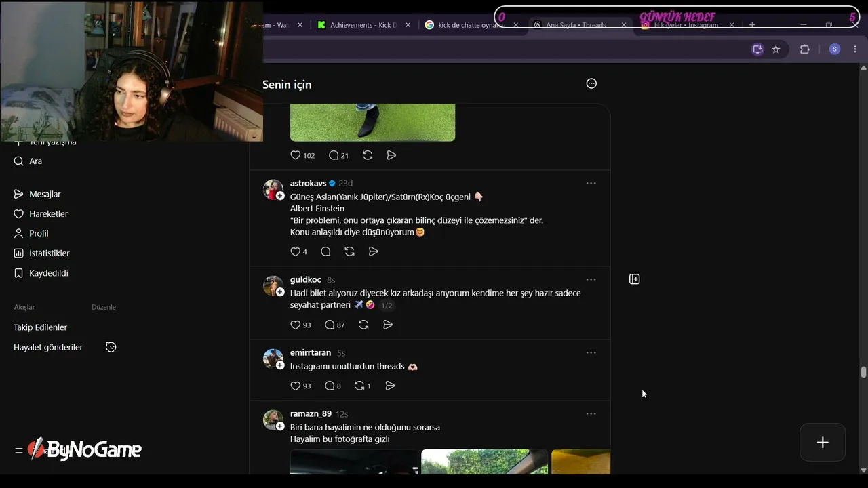Open the first photo in ramazn_89 post
Screen dimensions: 868x488
354,462
